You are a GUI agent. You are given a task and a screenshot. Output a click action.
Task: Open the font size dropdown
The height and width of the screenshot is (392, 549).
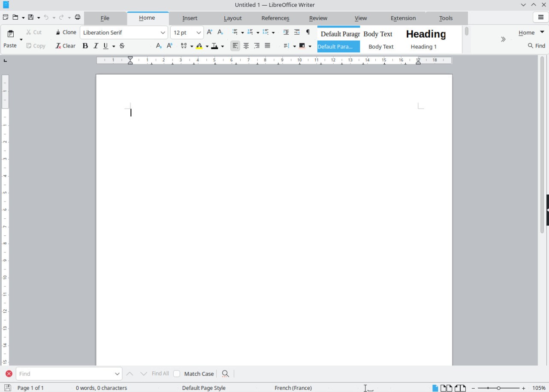click(x=199, y=33)
